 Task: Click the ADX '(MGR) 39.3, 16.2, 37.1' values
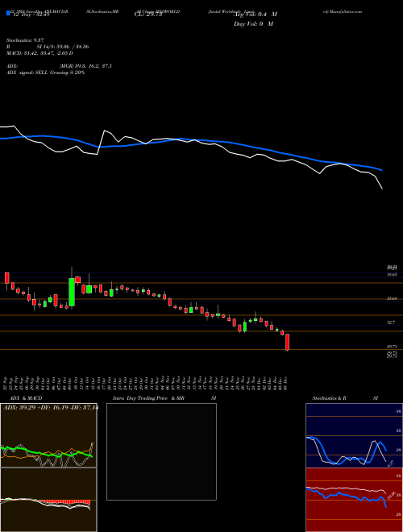[x=85, y=66]
